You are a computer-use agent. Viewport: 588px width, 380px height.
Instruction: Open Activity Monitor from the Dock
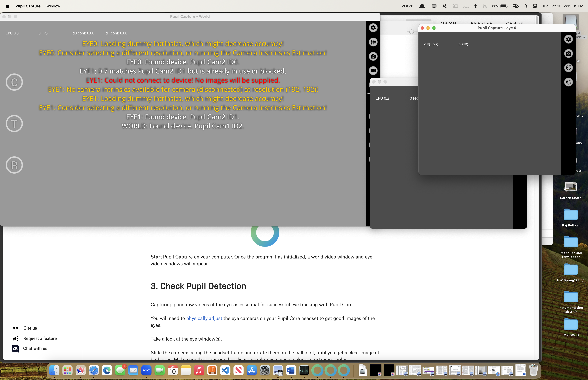(x=304, y=370)
